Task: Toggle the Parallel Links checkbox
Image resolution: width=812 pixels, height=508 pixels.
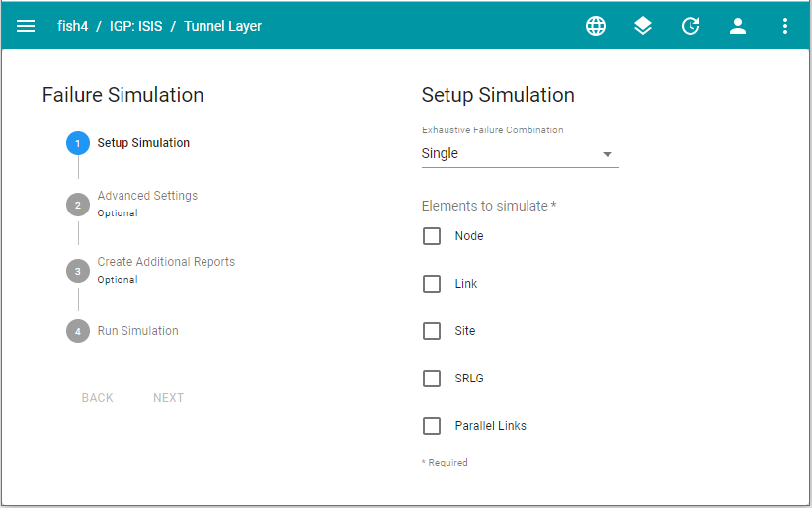Action: 432,426
